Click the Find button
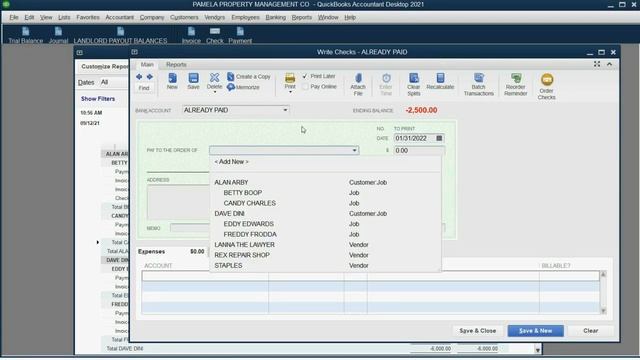The image size is (640, 360). click(x=144, y=88)
